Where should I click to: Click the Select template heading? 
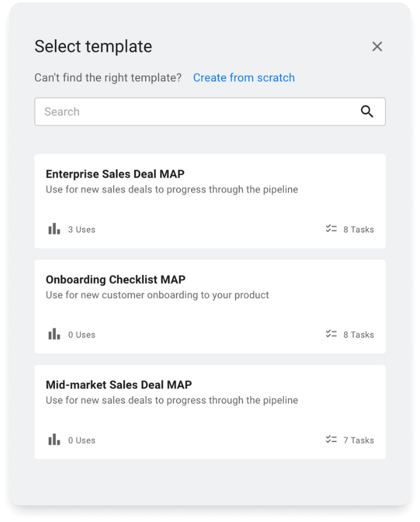pos(93,46)
